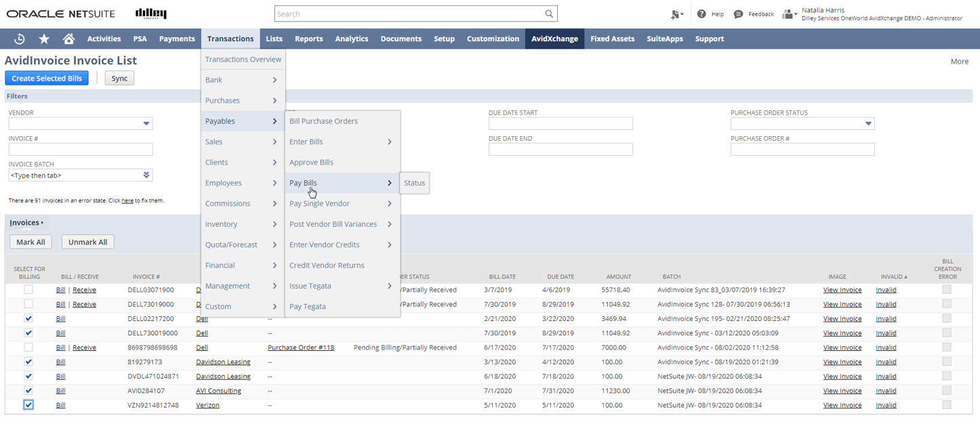Open the Reports menu
The image size is (980, 426).
pyautogui.click(x=308, y=39)
